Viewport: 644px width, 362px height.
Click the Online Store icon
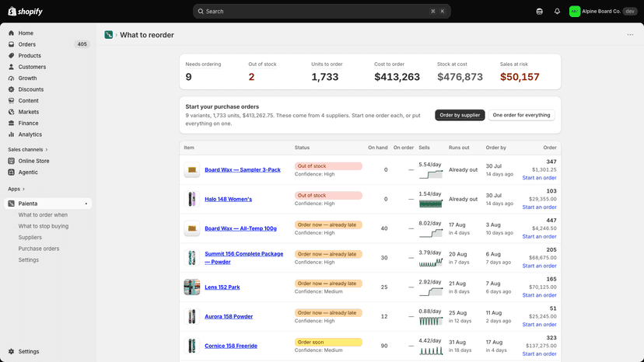(11, 161)
